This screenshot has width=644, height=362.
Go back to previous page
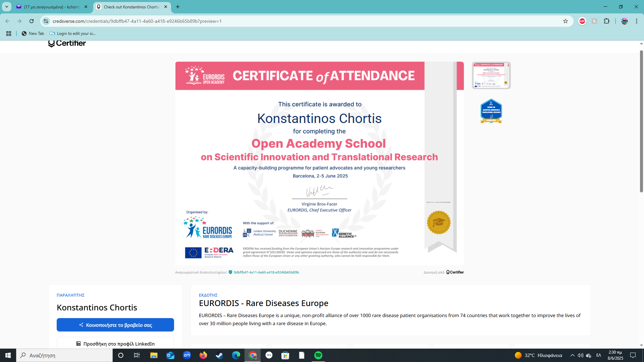[x=7, y=21]
